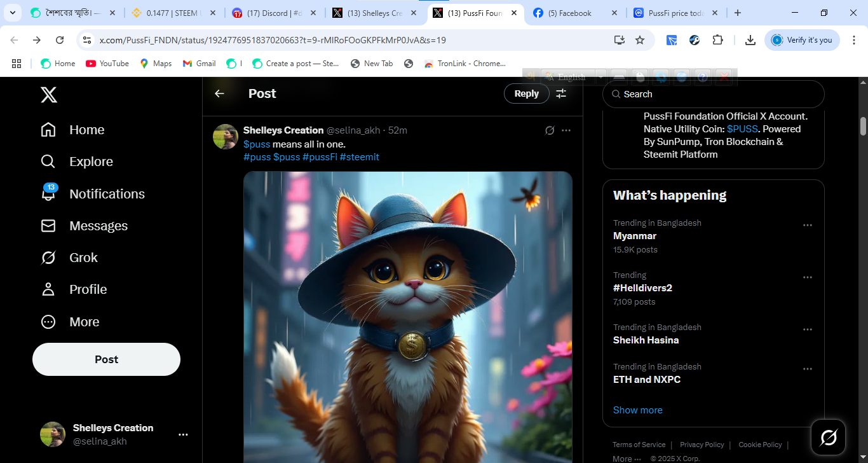Open the TronLink - Chrome bookmark

coord(465,64)
